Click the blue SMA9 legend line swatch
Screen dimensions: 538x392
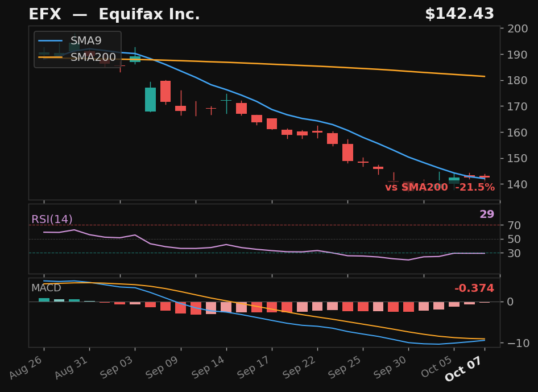(51, 40)
